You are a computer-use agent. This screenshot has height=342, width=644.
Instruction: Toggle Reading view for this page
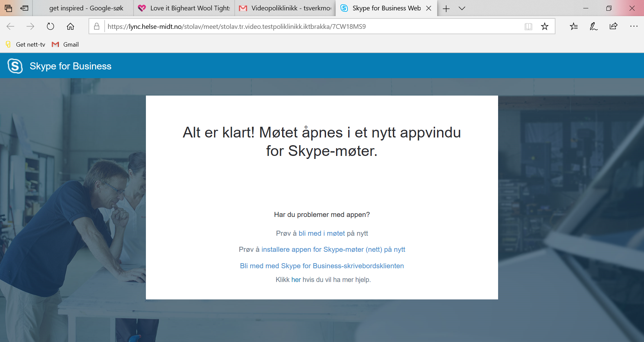pyautogui.click(x=528, y=26)
